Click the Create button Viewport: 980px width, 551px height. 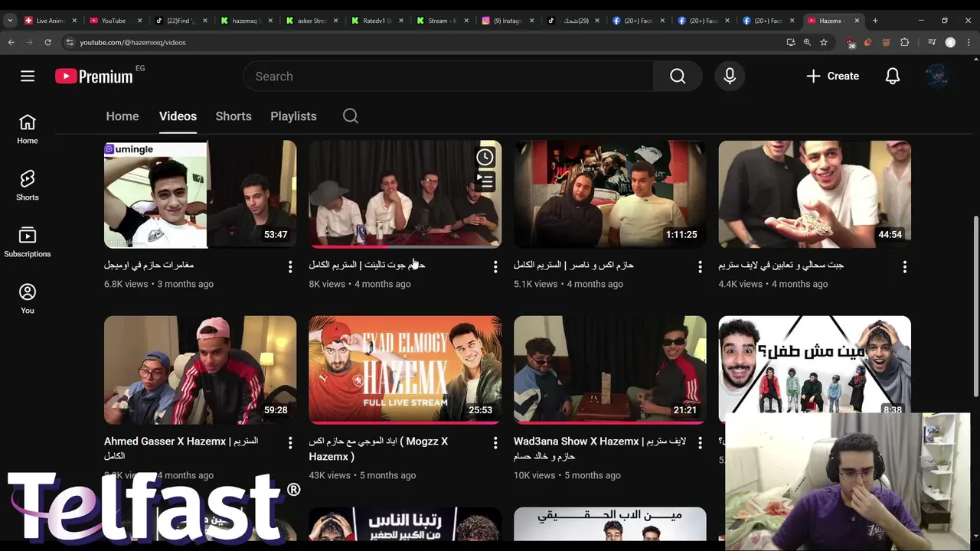tap(832, 76)
